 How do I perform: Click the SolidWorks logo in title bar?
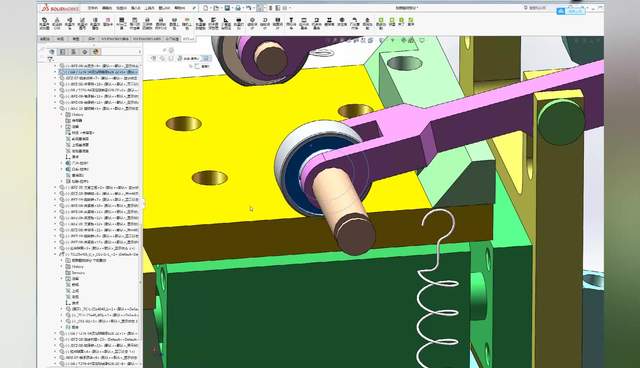pos(60,8)
